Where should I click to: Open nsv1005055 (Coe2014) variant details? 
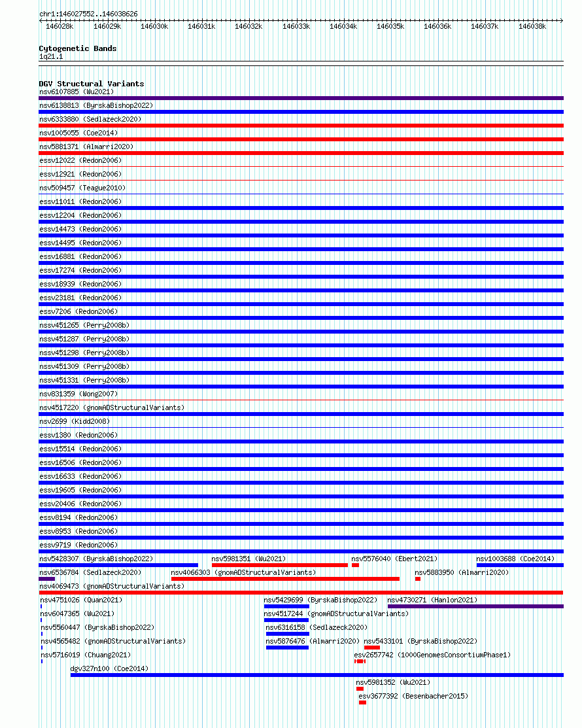pos(78,133)
